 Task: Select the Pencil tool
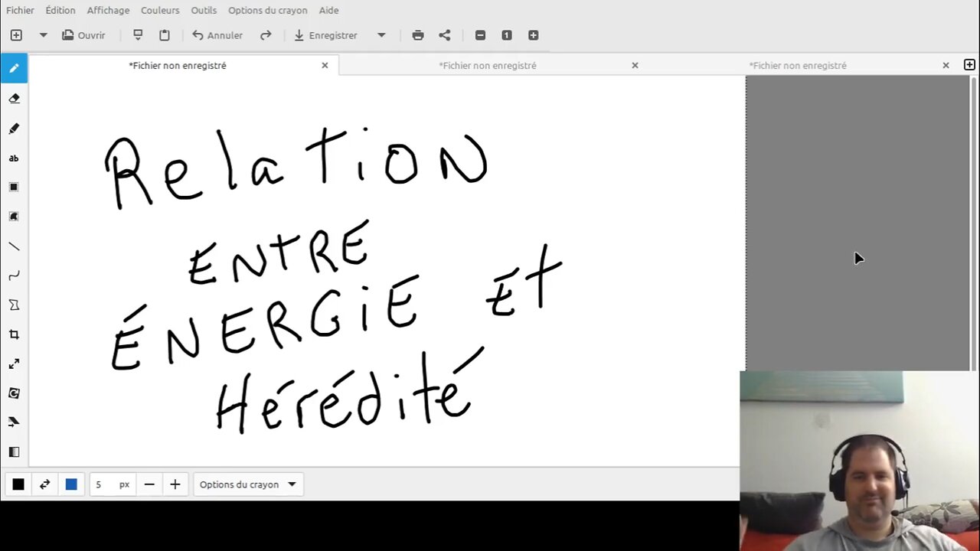coord(14,68)
